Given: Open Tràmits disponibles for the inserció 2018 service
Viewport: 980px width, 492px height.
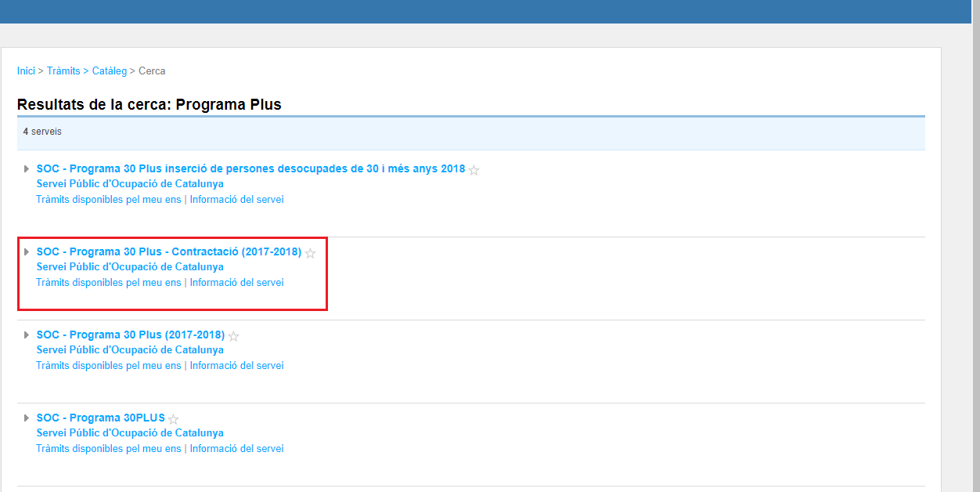Looking at the screenshot, I should (108, 199).
